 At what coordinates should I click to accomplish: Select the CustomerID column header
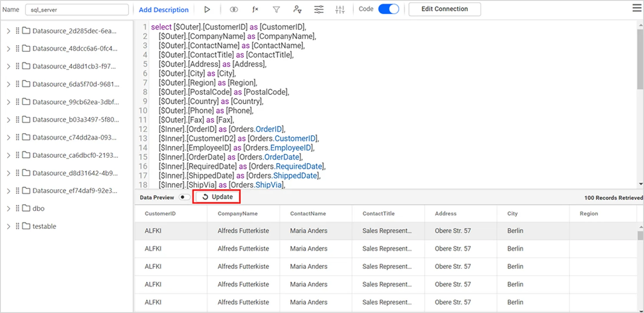pyautogui.click(x=171, y=214)
